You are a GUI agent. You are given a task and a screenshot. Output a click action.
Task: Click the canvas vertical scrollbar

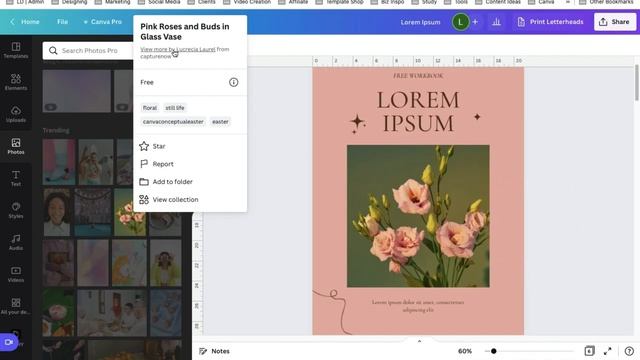point(636,82)
